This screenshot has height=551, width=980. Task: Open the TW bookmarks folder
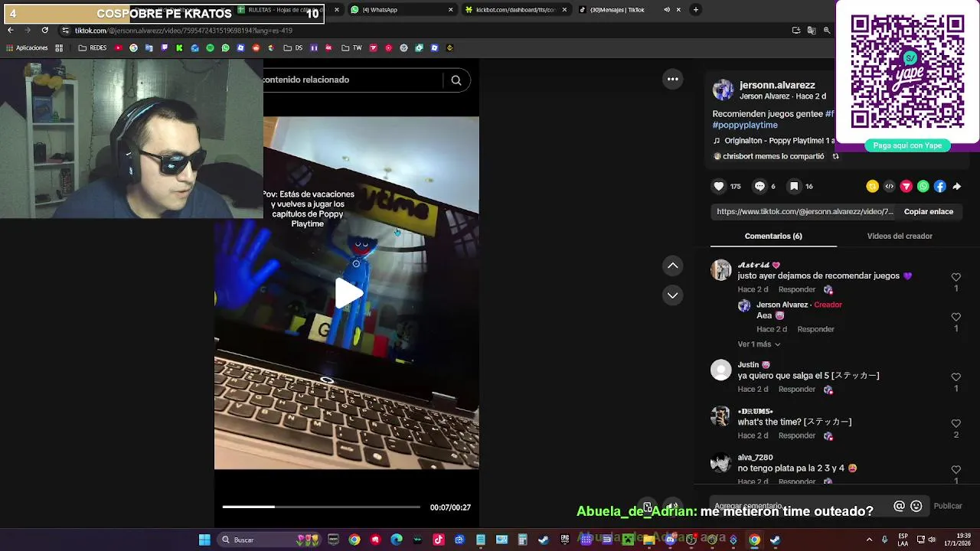(x=351, y=48)
